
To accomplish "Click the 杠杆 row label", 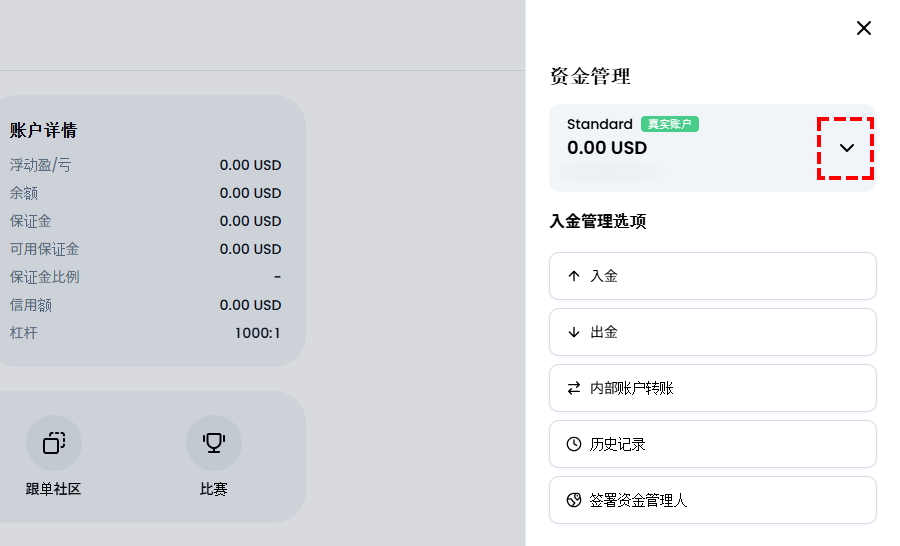I will coord(24,333).
